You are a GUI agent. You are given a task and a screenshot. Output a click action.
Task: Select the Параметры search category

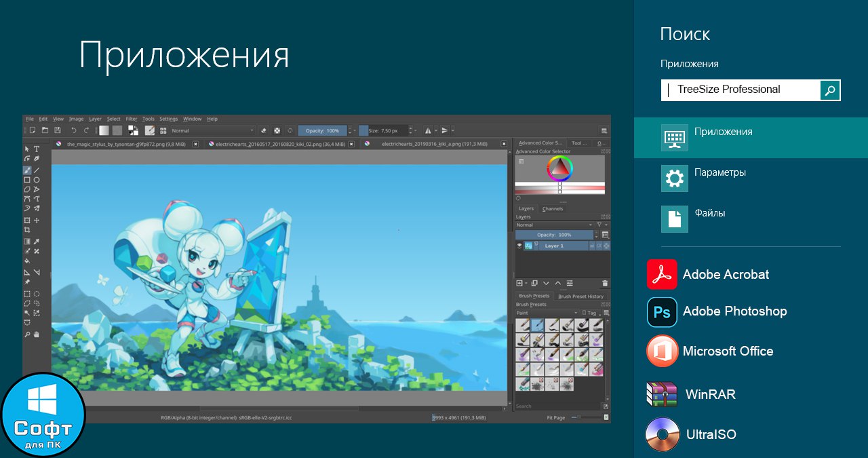tap(751, 178)
